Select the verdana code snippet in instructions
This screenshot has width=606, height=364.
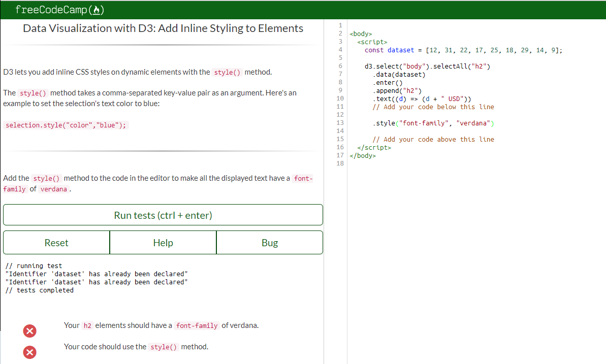[53, 189]
